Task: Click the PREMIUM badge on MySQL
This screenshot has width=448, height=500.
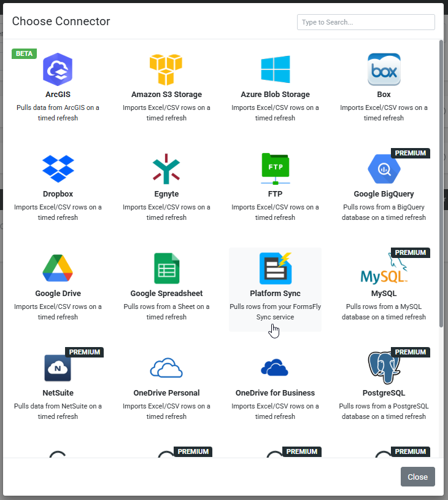Action: tap(411, 252)
